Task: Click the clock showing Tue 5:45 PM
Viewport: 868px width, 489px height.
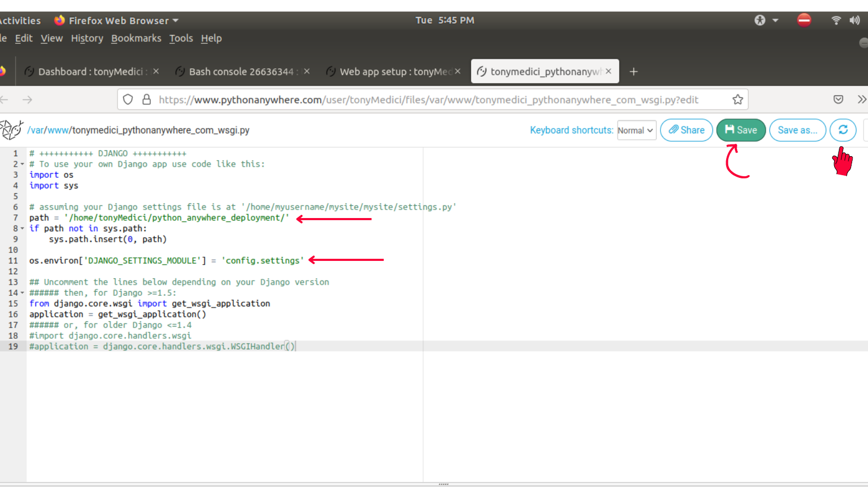Action: (445, 20)
